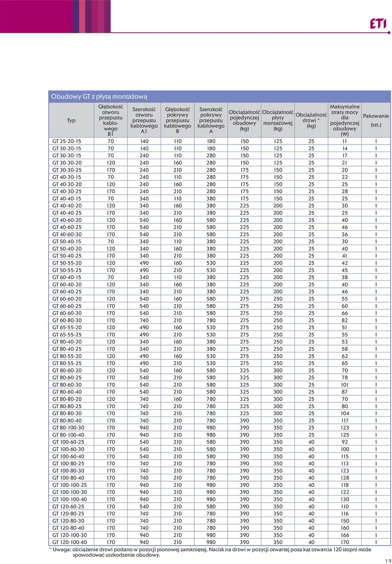The width and height of the screenshot is (392, 564).
Task: Select row label 'GT 100-60-30'
Action: (68, 449)
